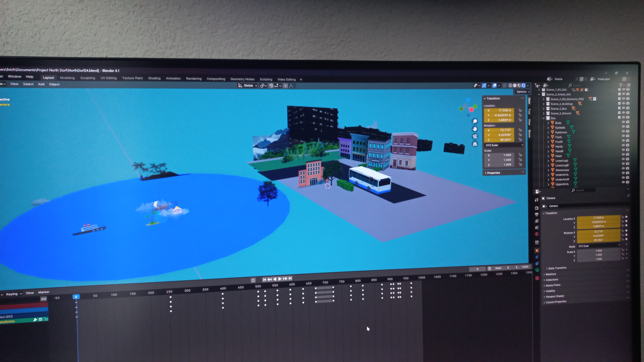Toggle visibility eye of Head object
Screen dimensions: 644x362
point(624,155)
